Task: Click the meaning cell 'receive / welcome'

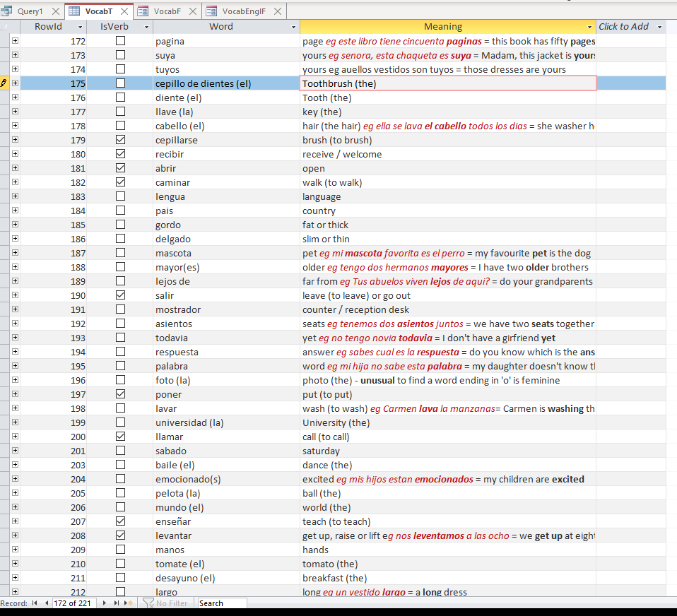Action: [x=448, y=154]
